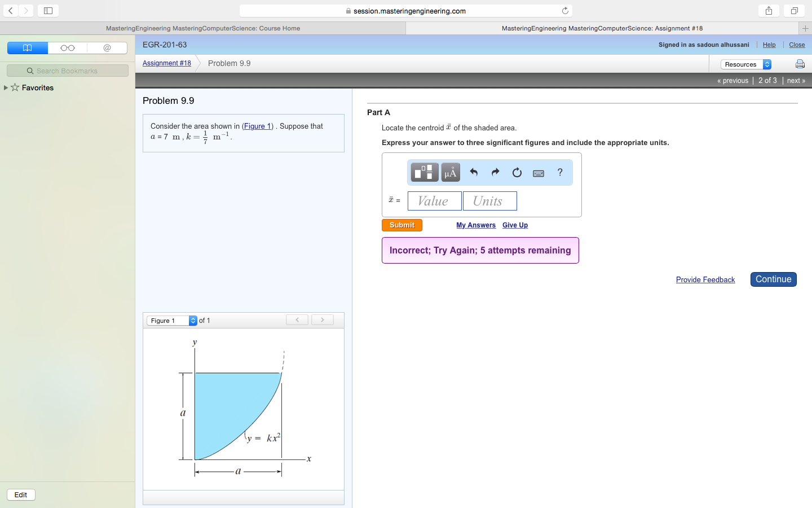Open the Resources dropdown

[746, 64]
